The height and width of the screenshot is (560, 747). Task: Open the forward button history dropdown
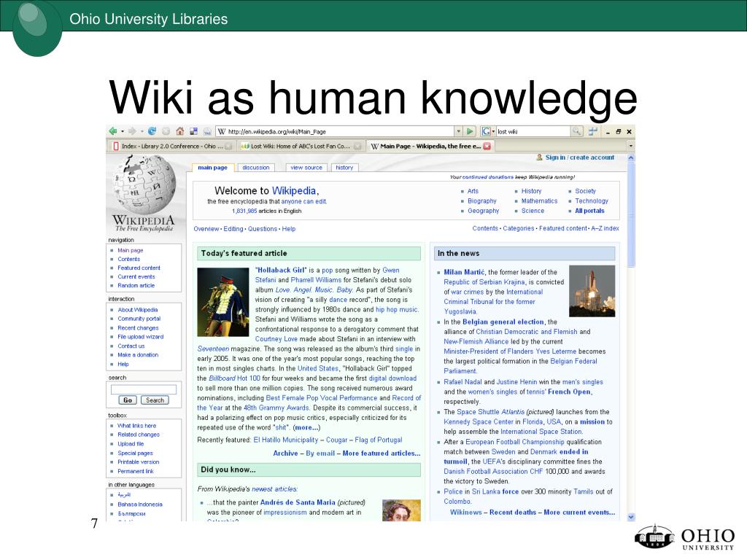click(142, 131)
